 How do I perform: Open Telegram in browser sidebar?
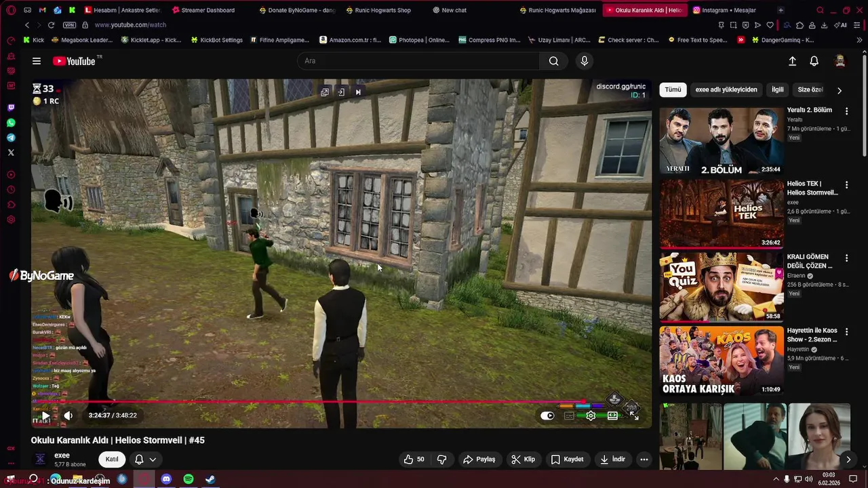11,138
